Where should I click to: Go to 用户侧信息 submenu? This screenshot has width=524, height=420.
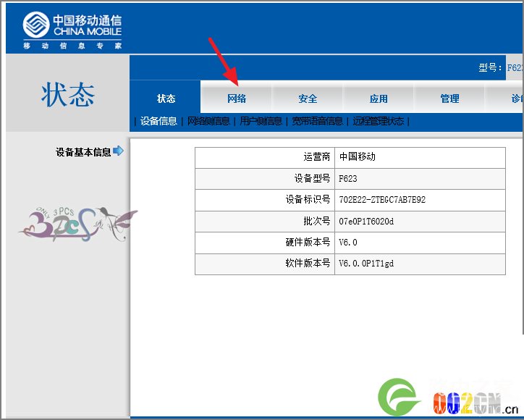pos(261,121)
